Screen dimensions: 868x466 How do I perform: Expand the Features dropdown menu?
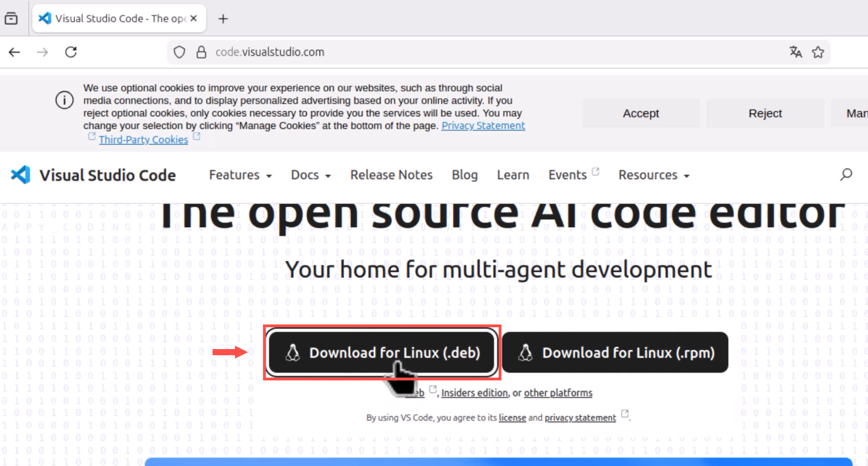(240, 175)
